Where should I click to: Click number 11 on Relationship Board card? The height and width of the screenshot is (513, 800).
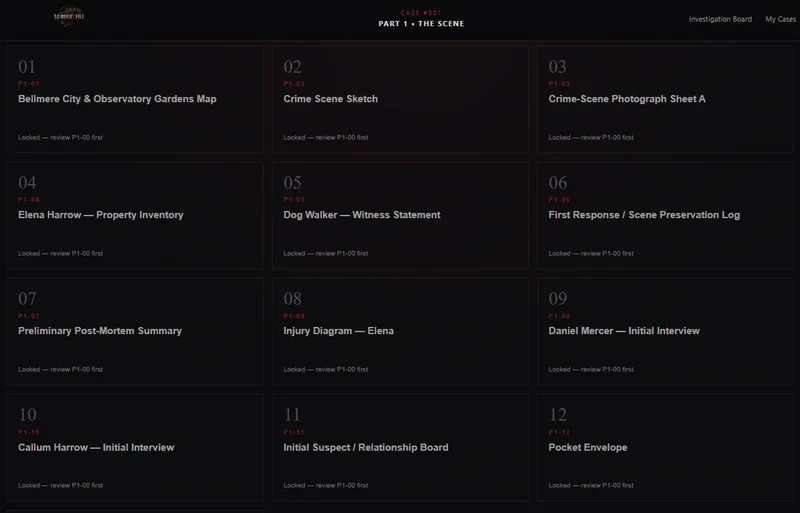click(x=292, y=414)
